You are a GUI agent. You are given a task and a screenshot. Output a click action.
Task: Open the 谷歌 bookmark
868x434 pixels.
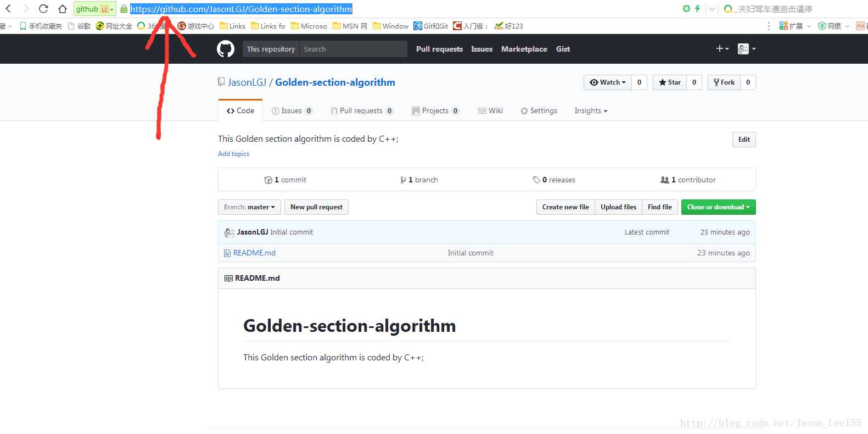point(79,26)
